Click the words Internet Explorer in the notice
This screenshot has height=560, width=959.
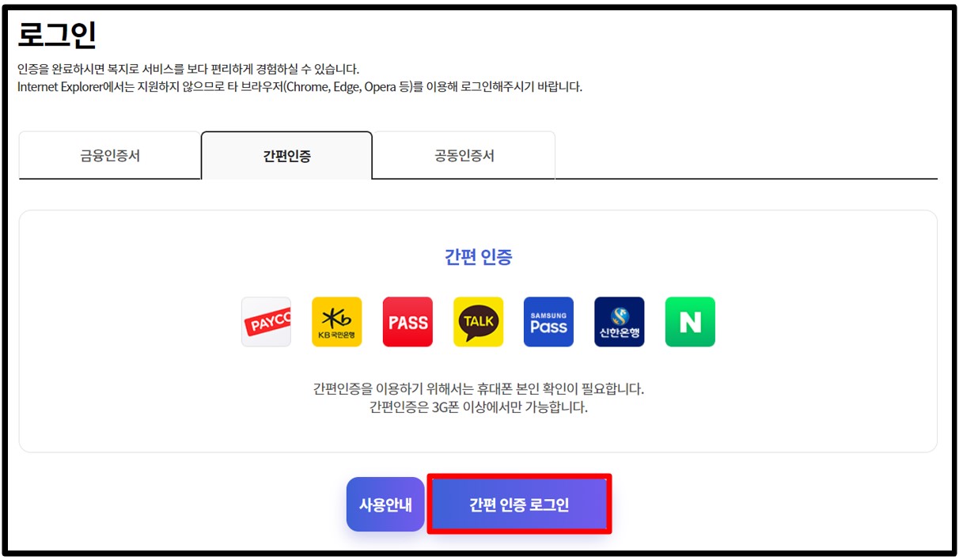(60, 86)
